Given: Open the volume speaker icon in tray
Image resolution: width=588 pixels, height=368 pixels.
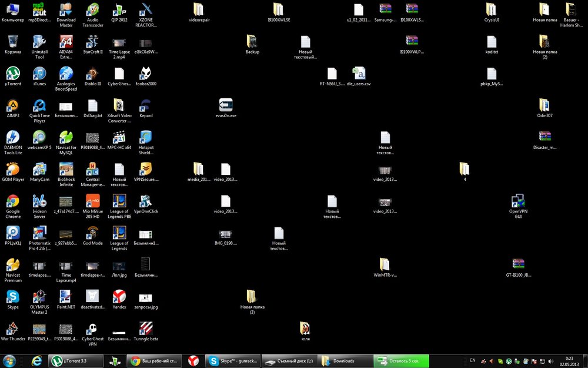Looking at the screenshot, I should click(x=551, y=361).
